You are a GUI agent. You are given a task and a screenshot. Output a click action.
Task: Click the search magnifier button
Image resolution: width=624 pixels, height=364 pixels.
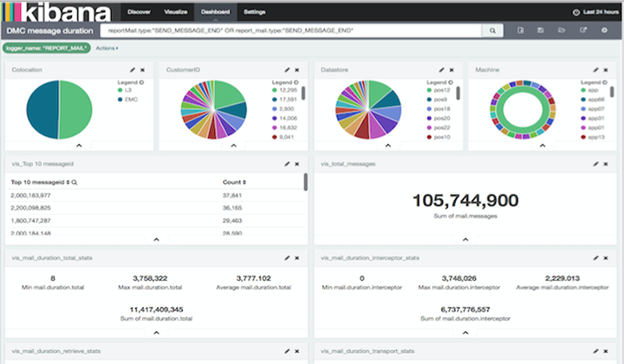(x=492, y=30)
